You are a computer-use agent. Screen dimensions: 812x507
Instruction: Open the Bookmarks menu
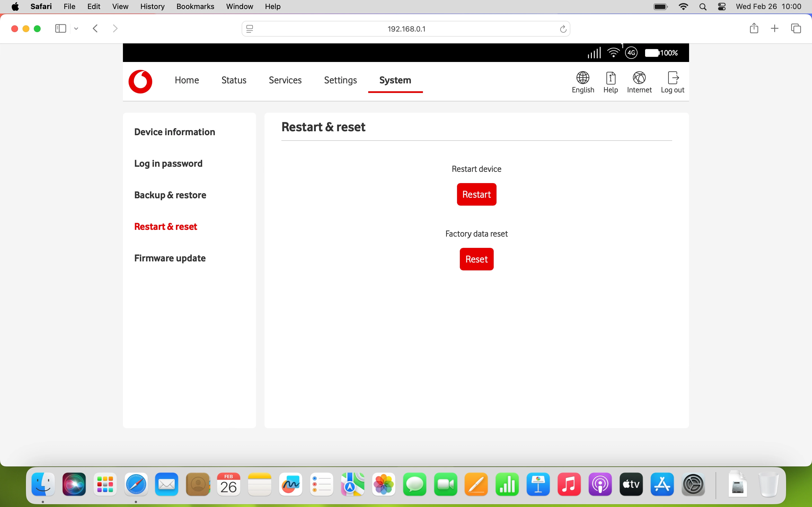click(x=195, y=6)
